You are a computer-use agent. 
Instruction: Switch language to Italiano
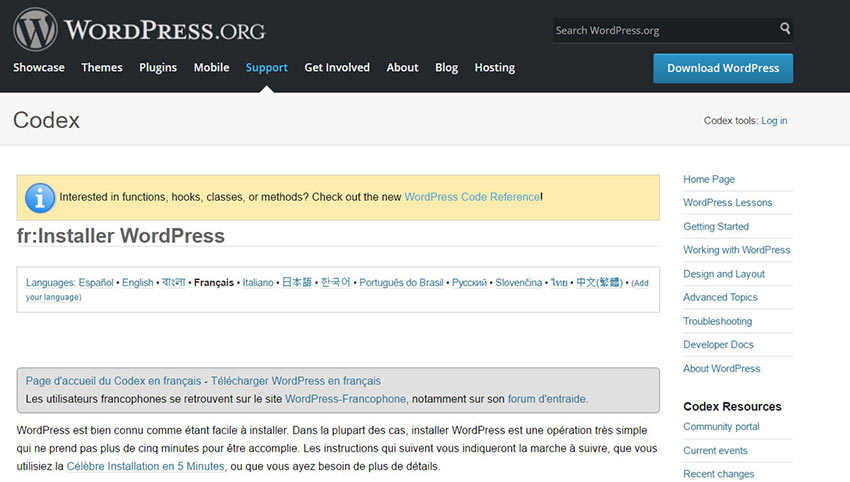coord(258,282)
